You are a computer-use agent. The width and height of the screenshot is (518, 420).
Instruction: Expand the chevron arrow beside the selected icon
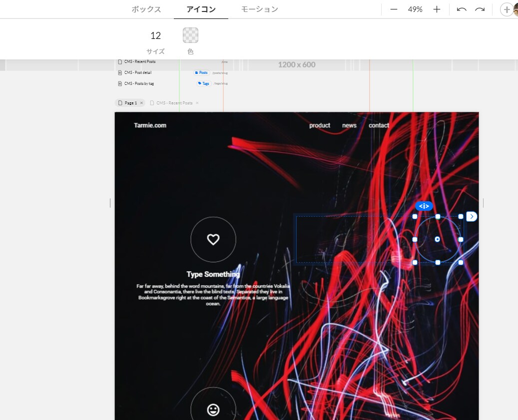click(x=472, y=217)
